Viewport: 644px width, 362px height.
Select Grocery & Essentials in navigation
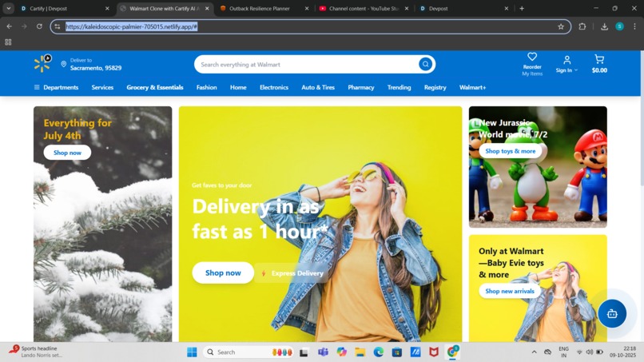[x=155, y=87]
